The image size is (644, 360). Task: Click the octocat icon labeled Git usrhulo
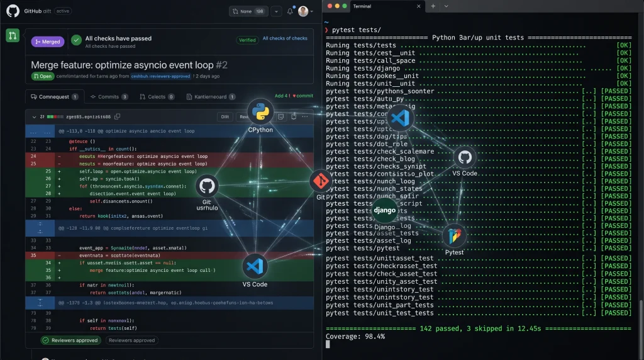(206, 186)
